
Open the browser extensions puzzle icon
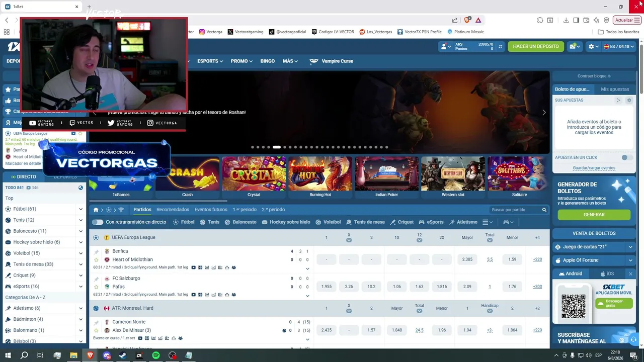(540, 20)
